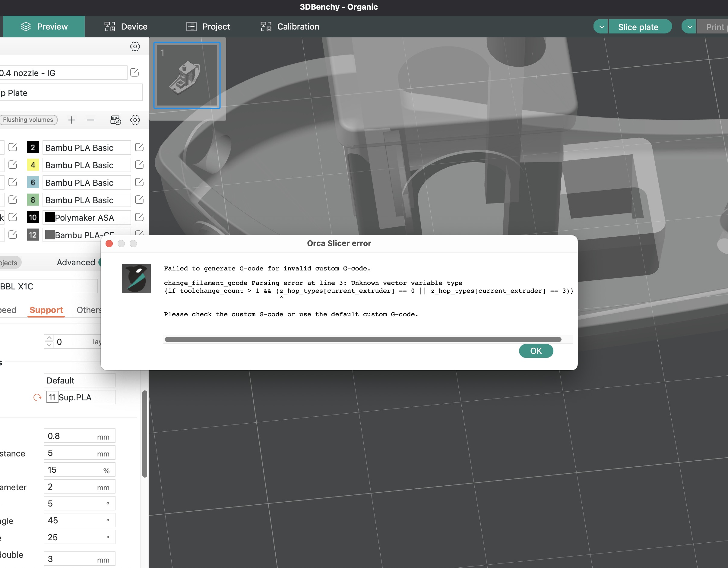728x568 pixels.
Task: Open printer settings gear above the profile panel
Action: pyautogui.click(x=135, y=47)
